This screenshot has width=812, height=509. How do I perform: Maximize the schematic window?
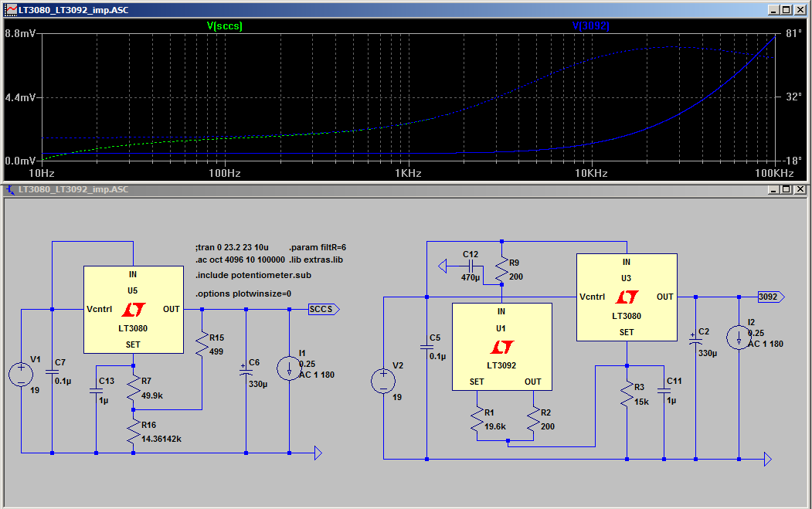[787, 189]
